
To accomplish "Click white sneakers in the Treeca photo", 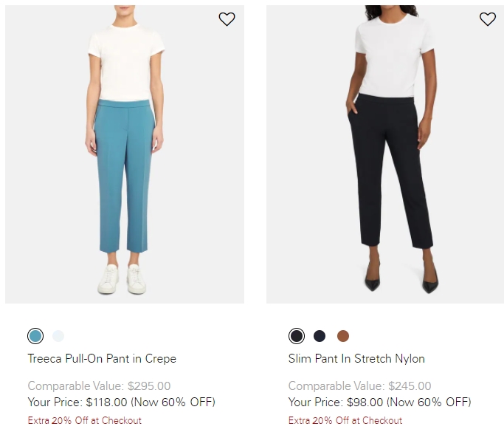I will [x=122, y=279].
